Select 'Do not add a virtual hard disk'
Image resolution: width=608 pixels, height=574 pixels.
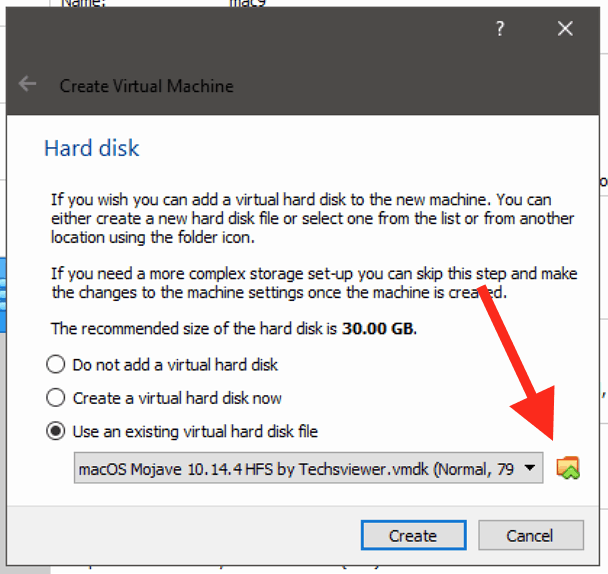click(56, 365)
